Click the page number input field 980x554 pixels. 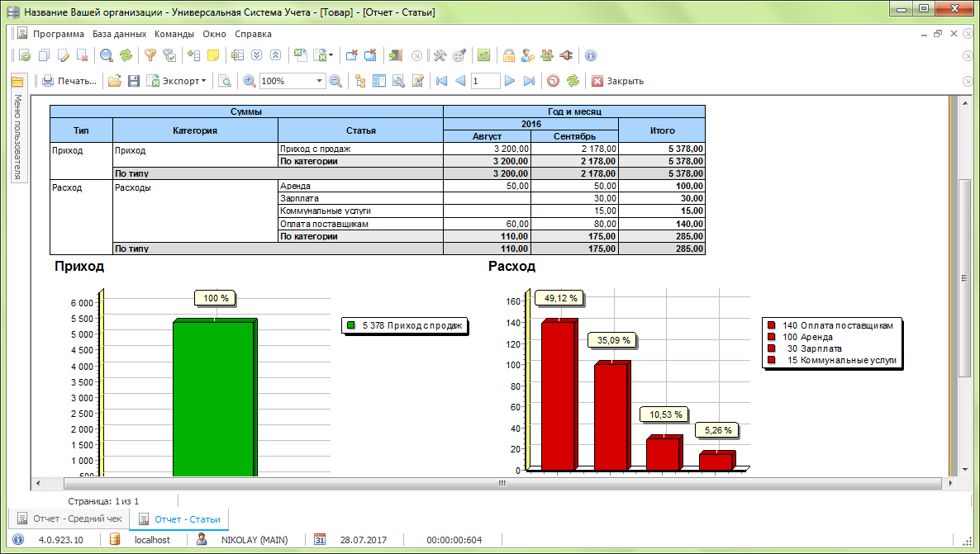pos(486,81)
